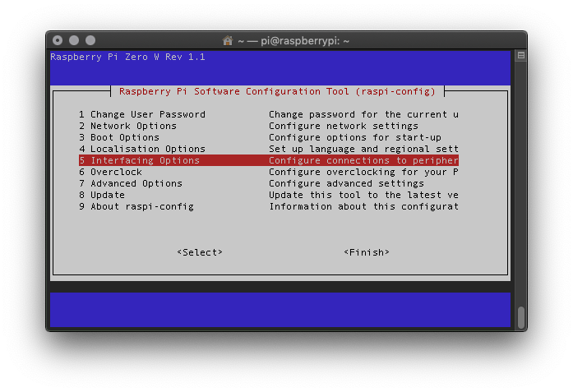Click the terminal scrollbar thumb
The image size is (573, 392).
pyautogui.click(x=521, y=317)
